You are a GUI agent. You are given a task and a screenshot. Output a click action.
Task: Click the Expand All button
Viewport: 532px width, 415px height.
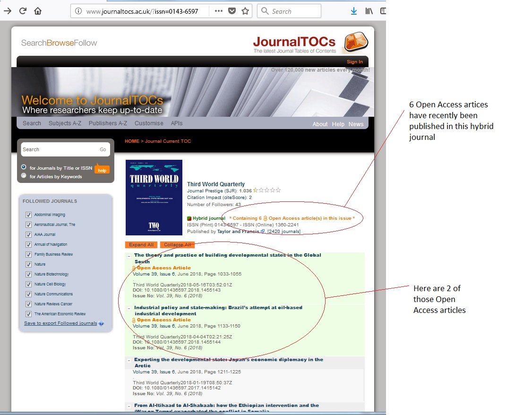pyautogui.click(x=141, y=245)
